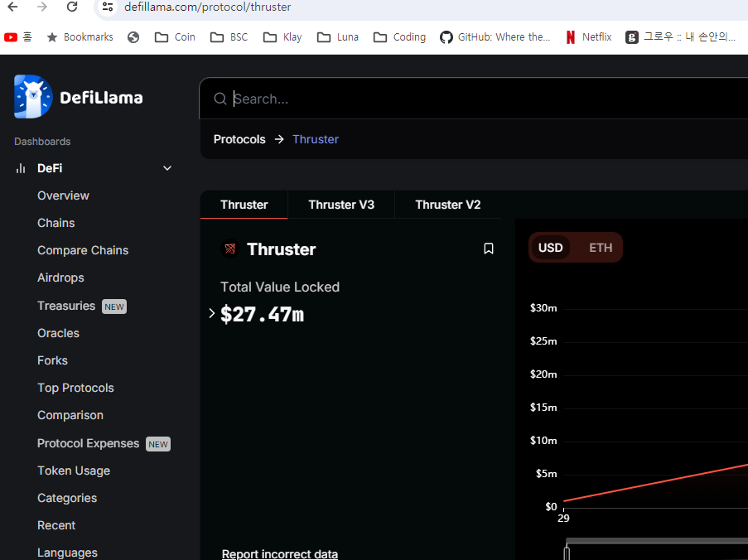Open the Luna bookmark folder
748x560 pixels.
338,37
